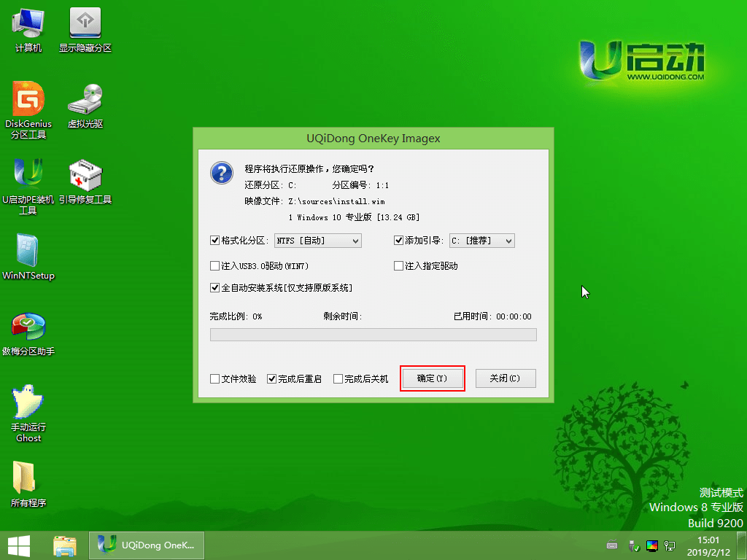Click the 关闭(C) close button
Screen dimensions: 747x560
point(506,378)
